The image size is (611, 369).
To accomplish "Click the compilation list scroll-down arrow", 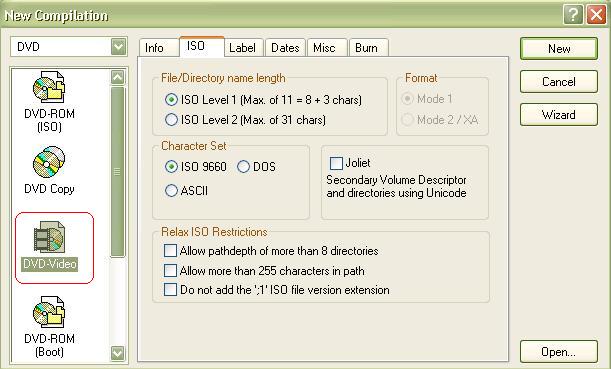I will coord(118,353).
